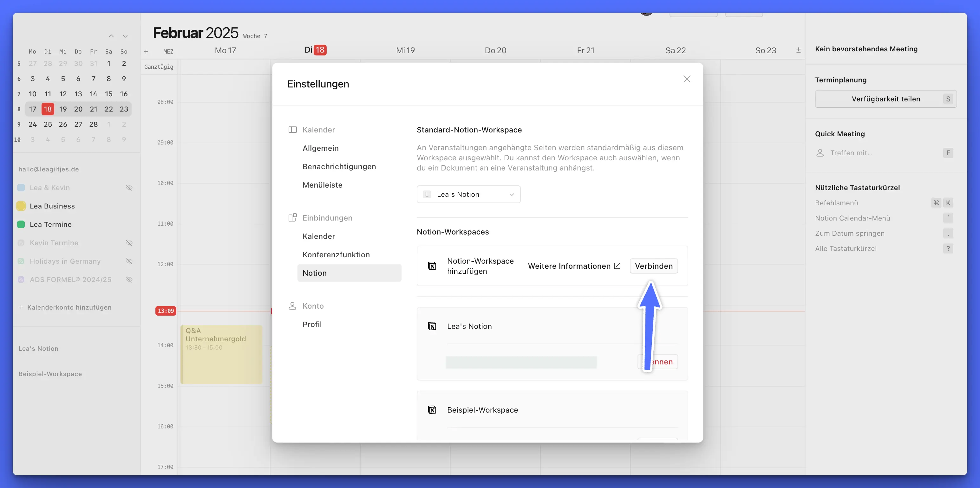Go to previous month in mini calendar
Viewport: 980px width, 488px height.
[111, 36]
